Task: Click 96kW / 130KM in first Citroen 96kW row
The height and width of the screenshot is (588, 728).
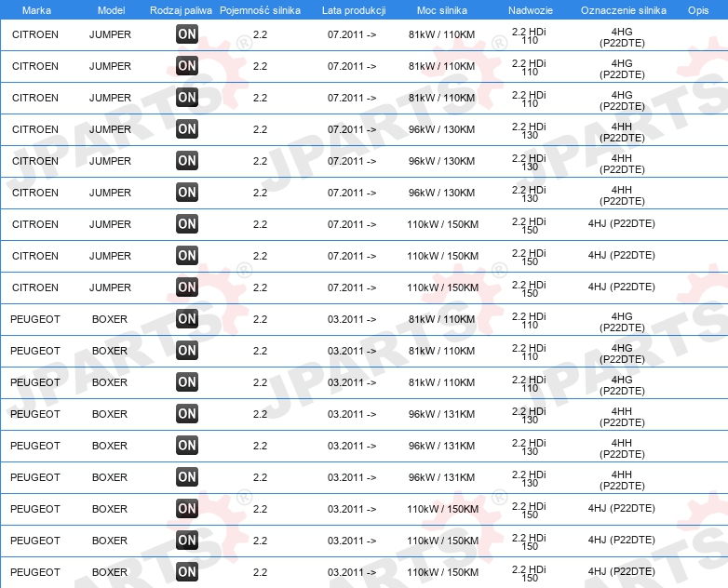Action: pos(441,129)
